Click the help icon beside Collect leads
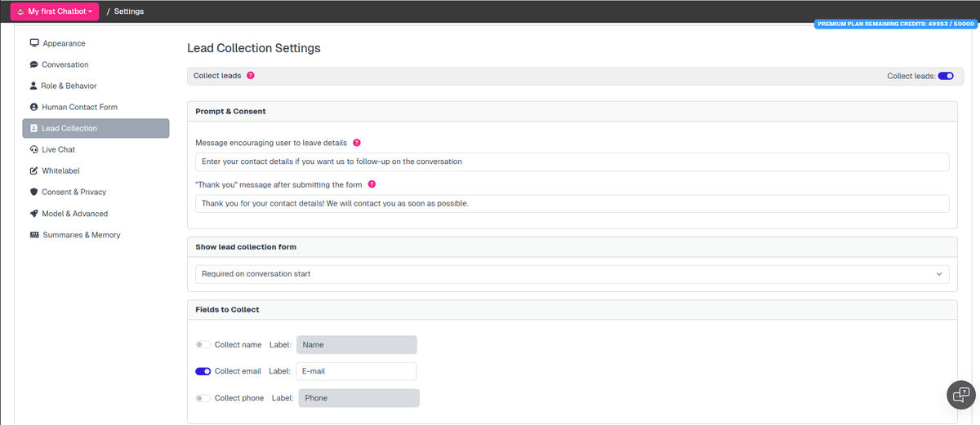Image resolution: width=980 pixels, height=425 pixels. [251, 76]
